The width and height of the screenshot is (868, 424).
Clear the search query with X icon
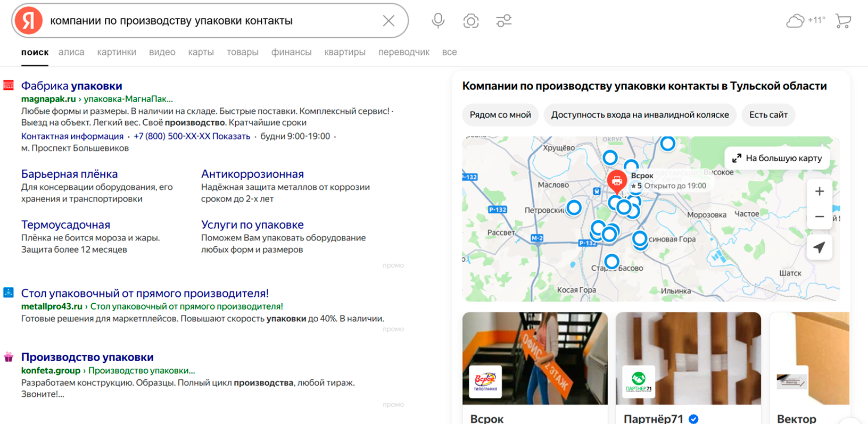(x=388, y=21)
